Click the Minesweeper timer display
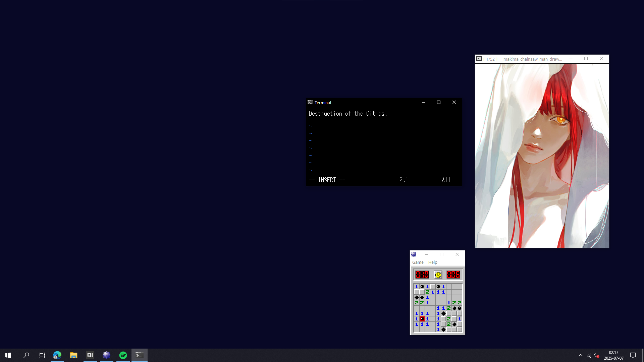The image size is (644, 362). point(453,275)
